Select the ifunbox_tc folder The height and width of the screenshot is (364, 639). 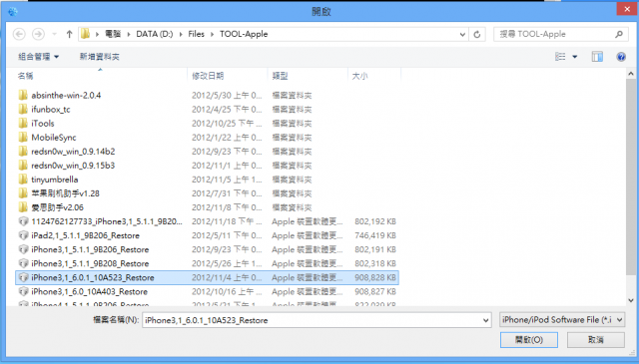tap(51, 109)
